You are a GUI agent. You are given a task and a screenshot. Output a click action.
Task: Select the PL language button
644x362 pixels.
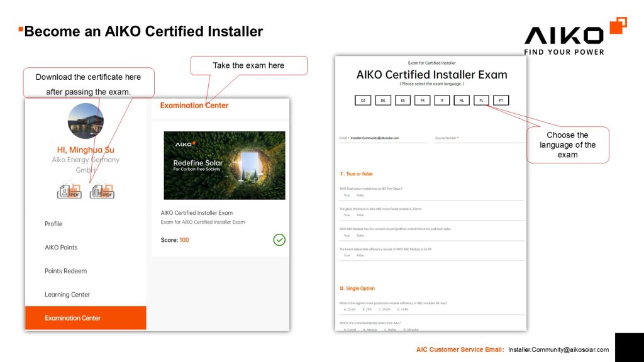coord(481,101)
